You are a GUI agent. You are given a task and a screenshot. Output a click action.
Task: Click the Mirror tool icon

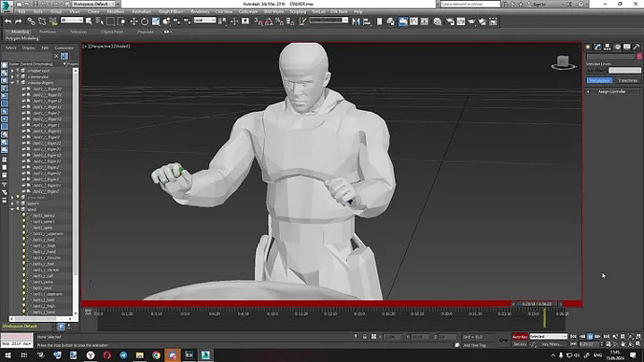click(357, 21)
